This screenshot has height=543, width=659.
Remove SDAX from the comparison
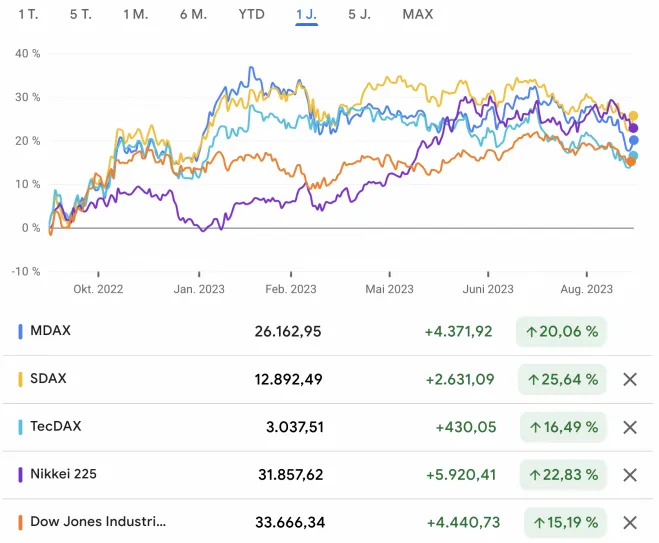[630, 380]
